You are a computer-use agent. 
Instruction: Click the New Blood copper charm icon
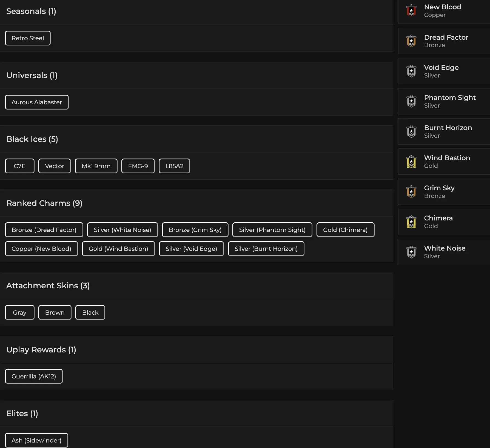click(x=411, y=11)
